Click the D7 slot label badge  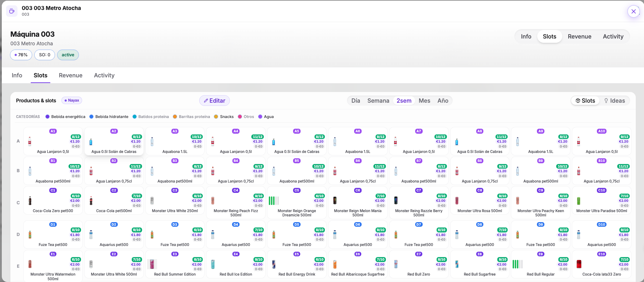(x=419, y=225)
